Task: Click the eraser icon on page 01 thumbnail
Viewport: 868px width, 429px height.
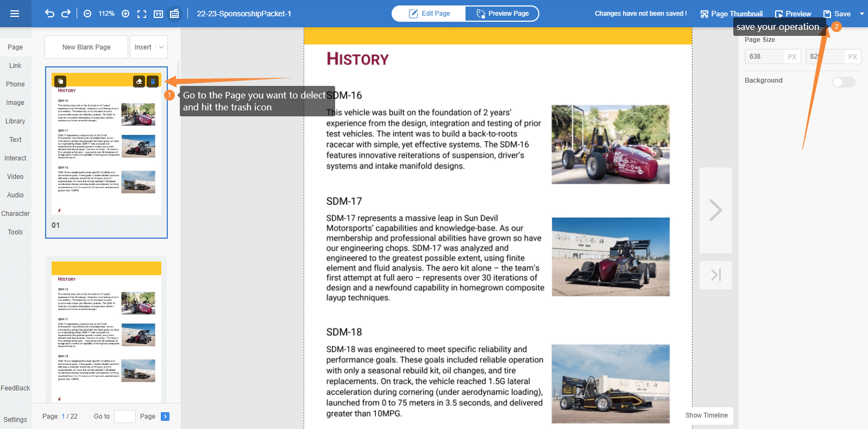Action: point(139,81)
